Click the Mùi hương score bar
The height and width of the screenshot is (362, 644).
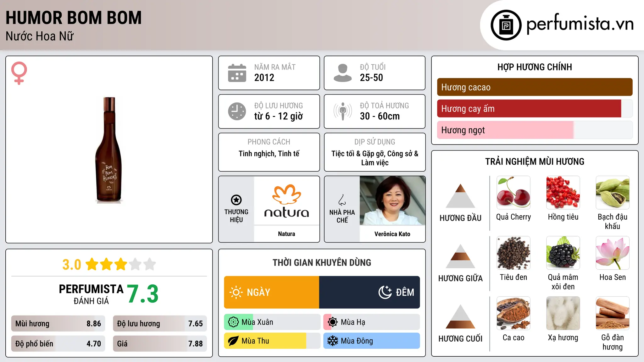[58, 324]
